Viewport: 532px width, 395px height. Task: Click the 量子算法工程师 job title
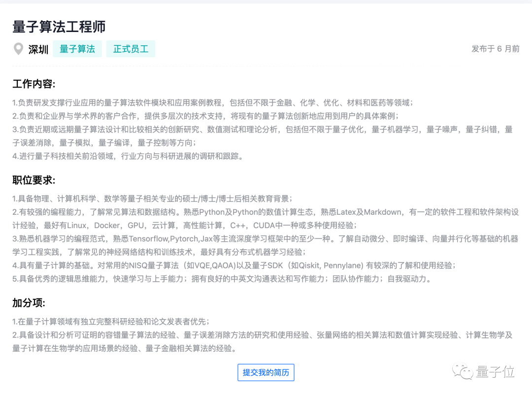click(x=59, y=27)
